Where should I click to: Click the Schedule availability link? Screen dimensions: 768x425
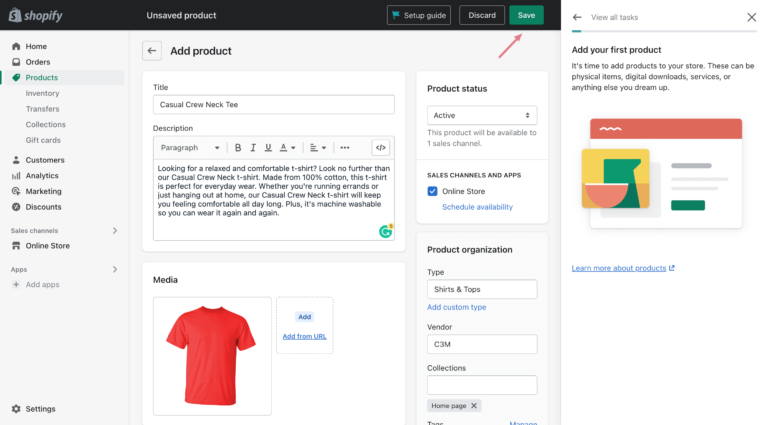[x=477, y=207]
